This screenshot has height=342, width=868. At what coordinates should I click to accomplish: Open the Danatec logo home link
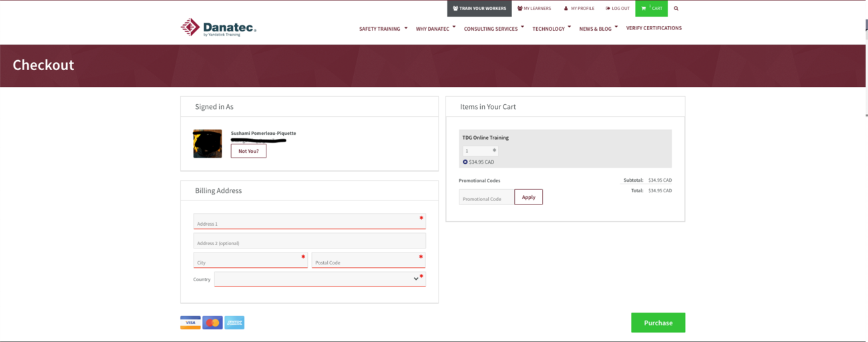218,27
